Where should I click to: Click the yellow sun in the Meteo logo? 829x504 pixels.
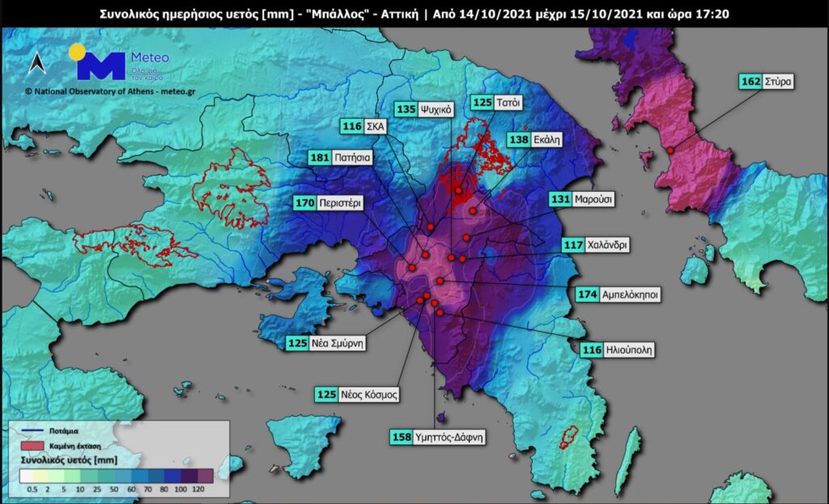78,53
